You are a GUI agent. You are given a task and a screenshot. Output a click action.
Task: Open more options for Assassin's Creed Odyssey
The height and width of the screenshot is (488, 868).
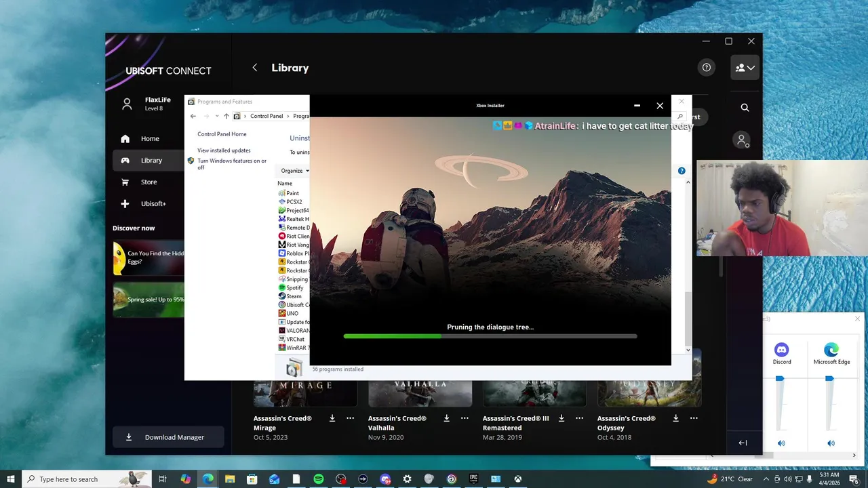click(694, 418)
